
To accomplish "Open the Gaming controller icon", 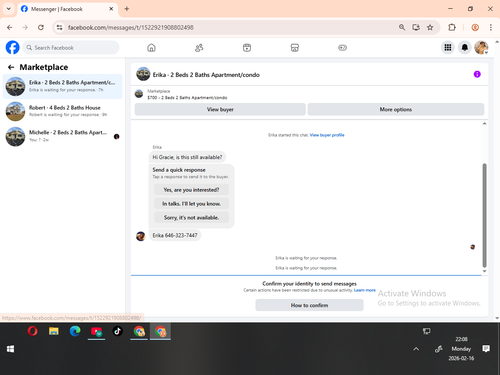I will click(342, 48).
